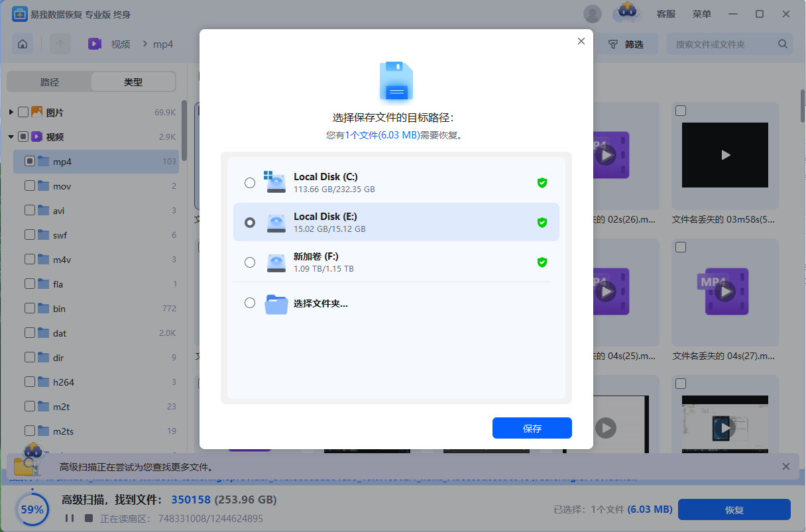This screenshot has width=806, height=532.
Task: Click the home icon in toolbar
Action: coord(23,44)
